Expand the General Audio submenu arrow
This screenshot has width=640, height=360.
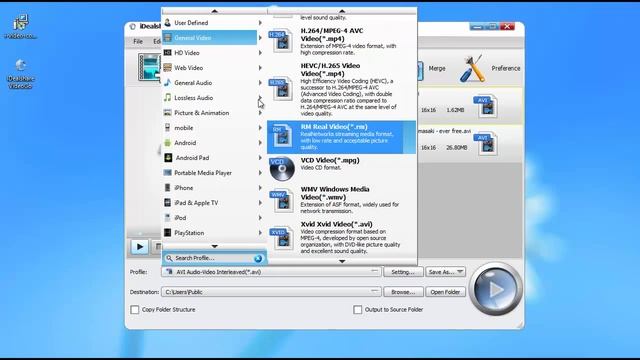tap(260, 82)
